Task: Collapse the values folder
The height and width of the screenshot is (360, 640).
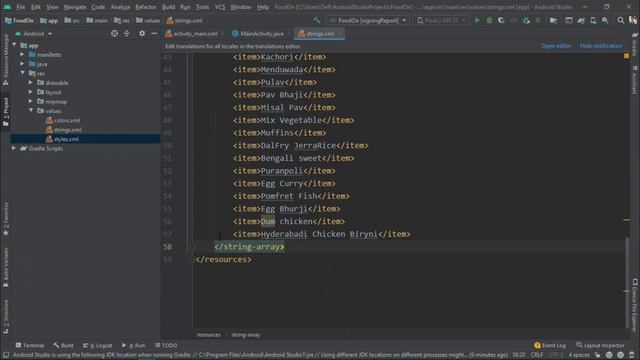Action: (x=31, y=111)
